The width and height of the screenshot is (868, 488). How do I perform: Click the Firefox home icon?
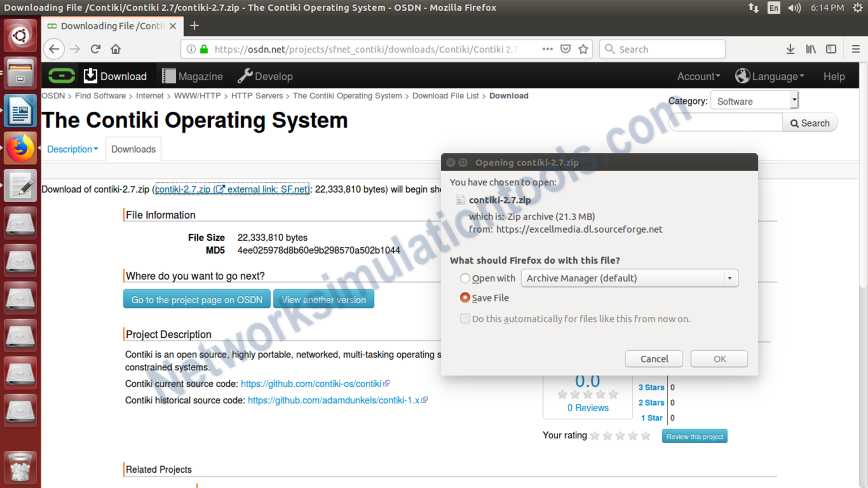116,49
